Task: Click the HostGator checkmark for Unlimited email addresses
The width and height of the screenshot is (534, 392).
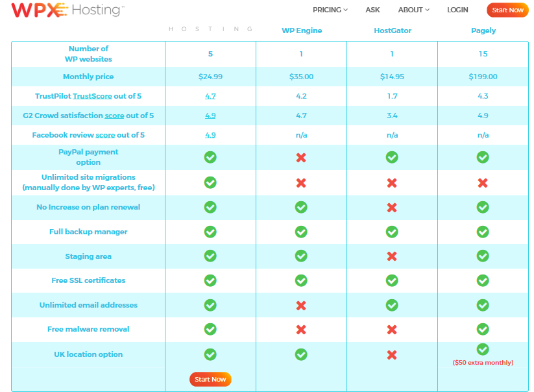Action: (392, 305)
